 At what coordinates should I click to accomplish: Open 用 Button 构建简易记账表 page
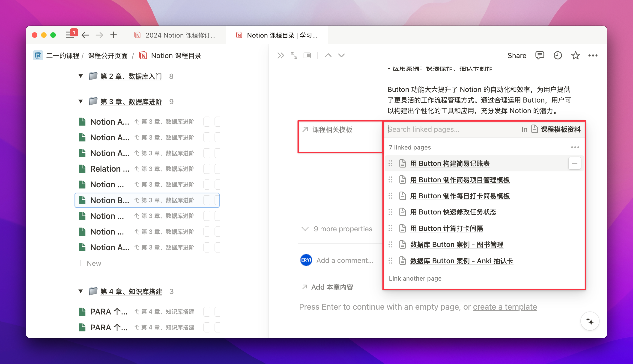coord(450,163)
